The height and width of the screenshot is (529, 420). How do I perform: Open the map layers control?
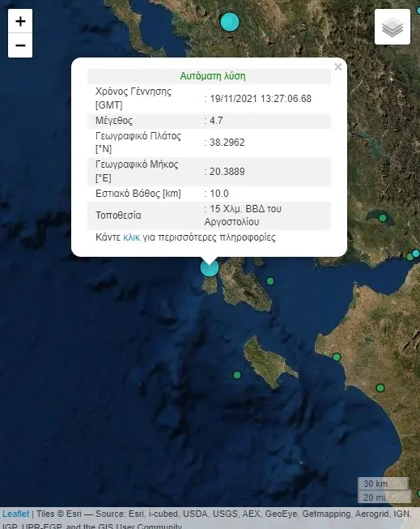coord(392,27)
